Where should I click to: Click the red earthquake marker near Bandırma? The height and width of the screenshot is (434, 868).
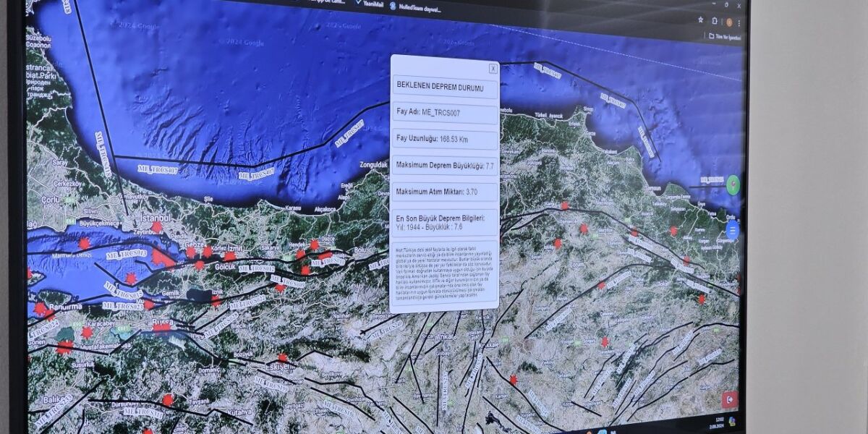point(40,309)
